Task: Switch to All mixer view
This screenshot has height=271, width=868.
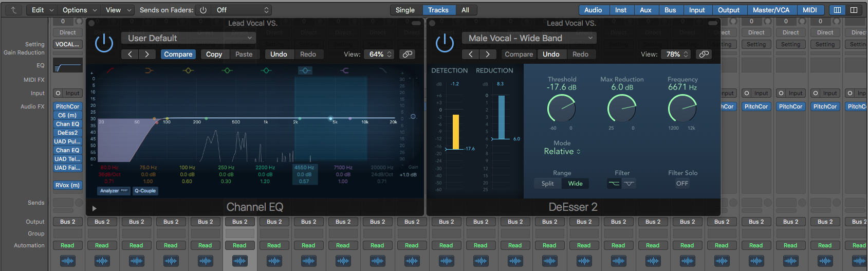Action: click(466, 10)
